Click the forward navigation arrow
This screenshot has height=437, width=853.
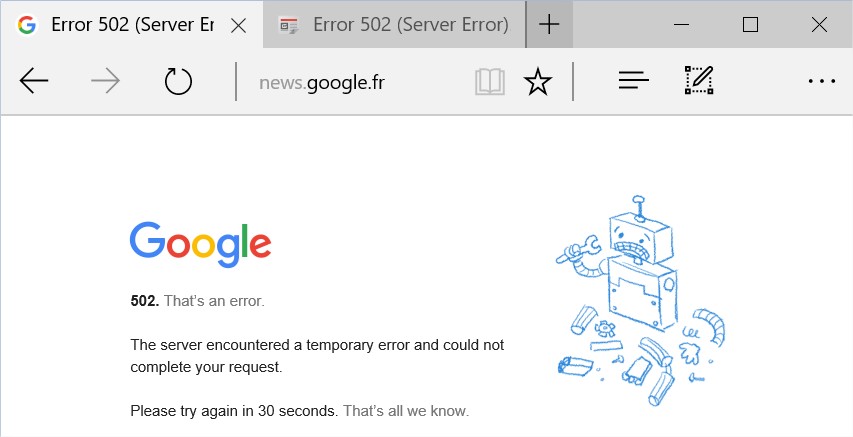coord(106,82)
